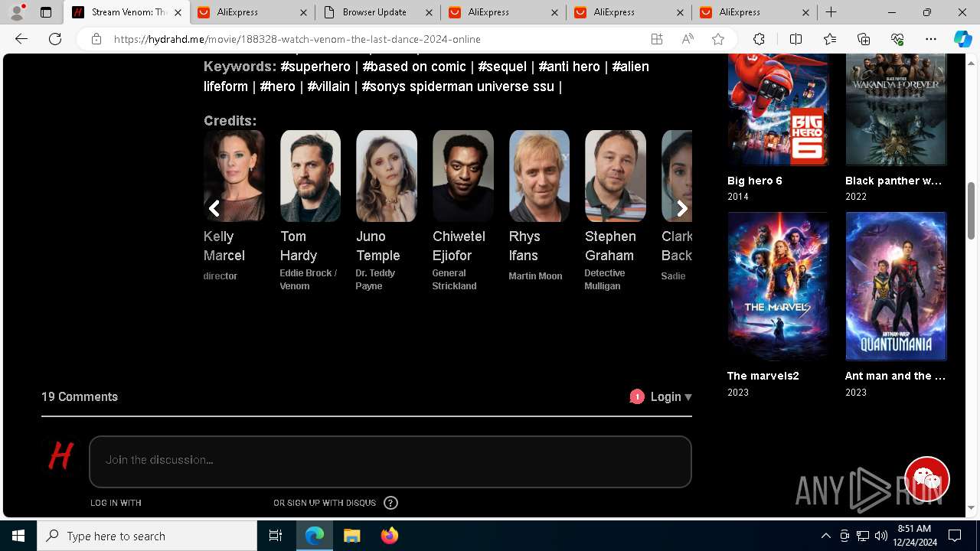980x551 pixels.
Task: Open the app available icon in address bar
Action: tap(656, 39)
